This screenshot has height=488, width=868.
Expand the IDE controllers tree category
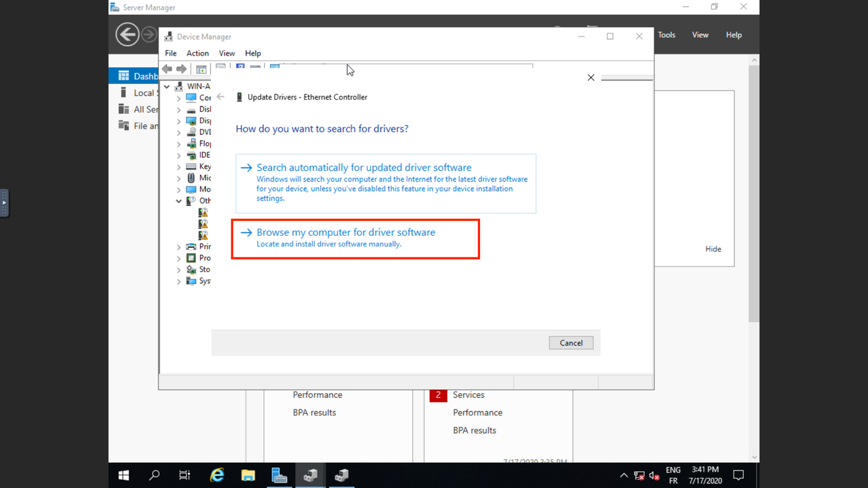pos(179,156)
